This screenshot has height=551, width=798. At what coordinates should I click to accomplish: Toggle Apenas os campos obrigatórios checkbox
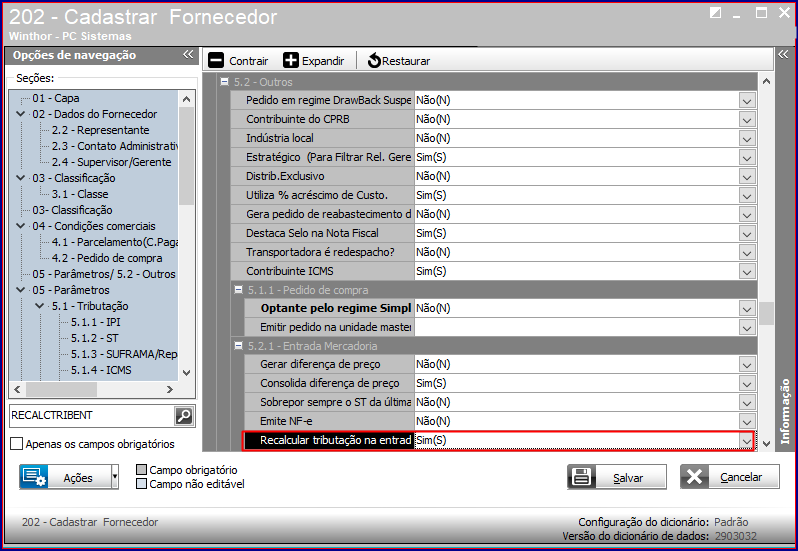[17, 444]
